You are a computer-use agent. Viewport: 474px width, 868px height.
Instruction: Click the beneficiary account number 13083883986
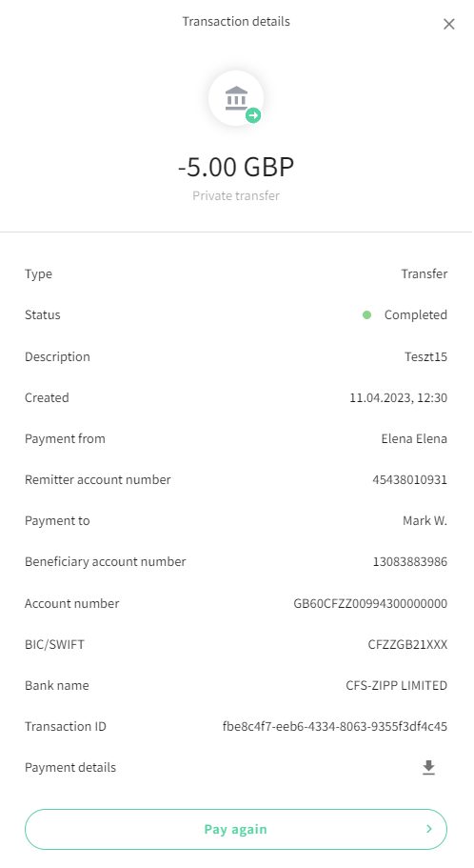pos(410,561)
